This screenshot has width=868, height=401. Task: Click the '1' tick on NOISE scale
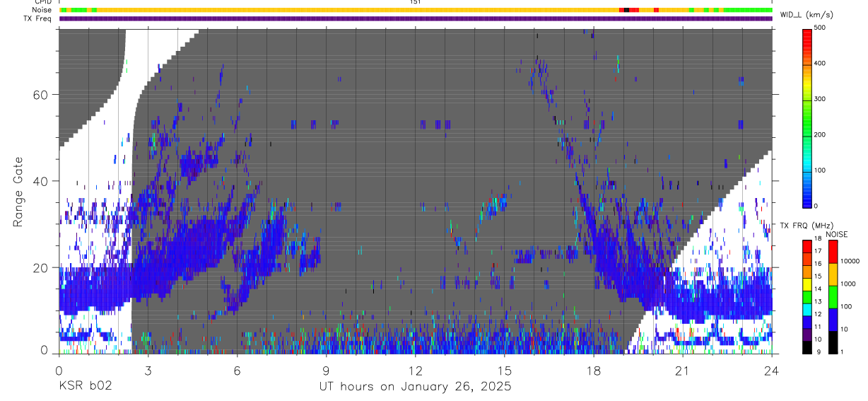coord(843,351)
